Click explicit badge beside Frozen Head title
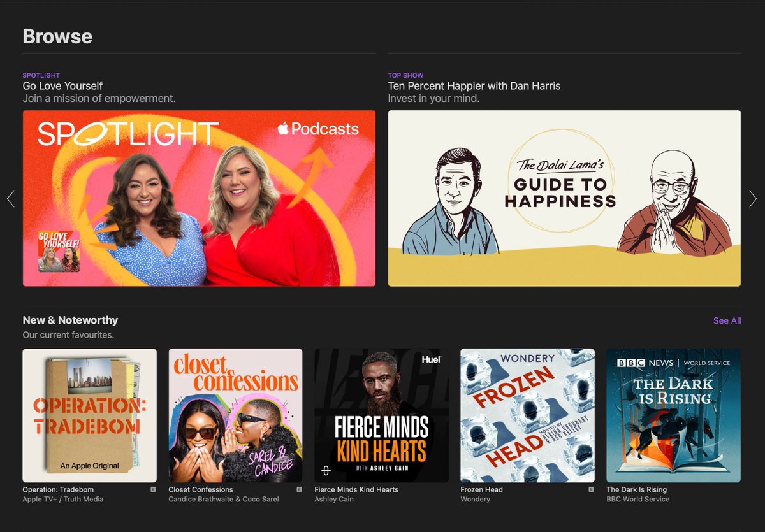765x532 pixels. pos(591,490)
